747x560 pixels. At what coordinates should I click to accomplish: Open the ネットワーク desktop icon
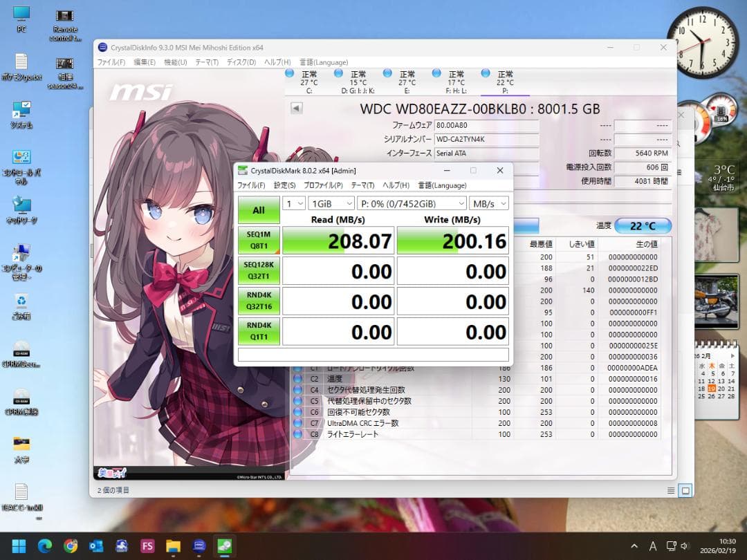[21, 210]
